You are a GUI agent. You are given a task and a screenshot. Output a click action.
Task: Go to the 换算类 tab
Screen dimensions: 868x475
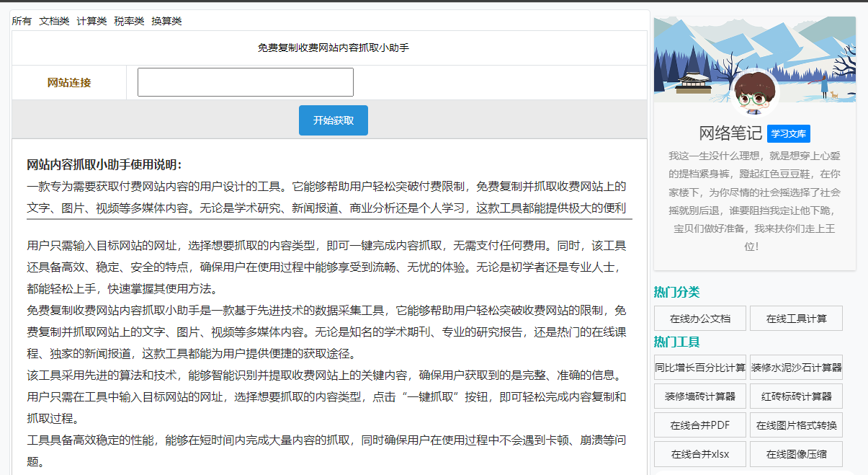(x=166, y=21)
